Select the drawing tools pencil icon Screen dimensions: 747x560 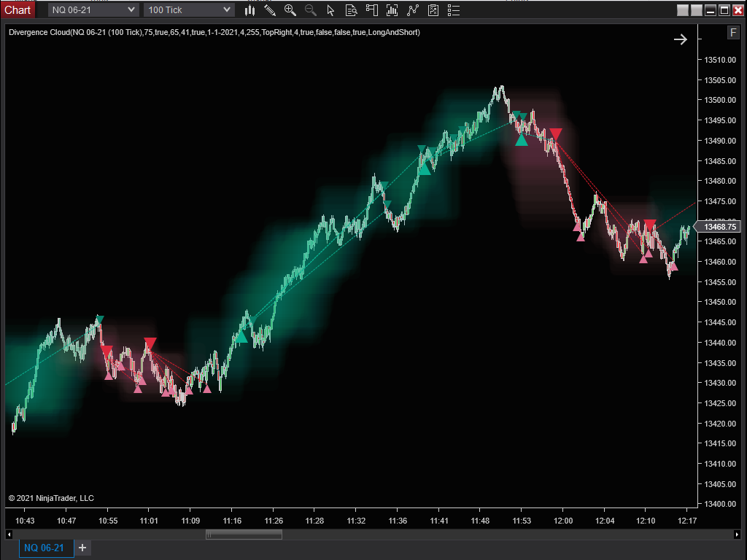pyautogui.click(x=270, y=10)
